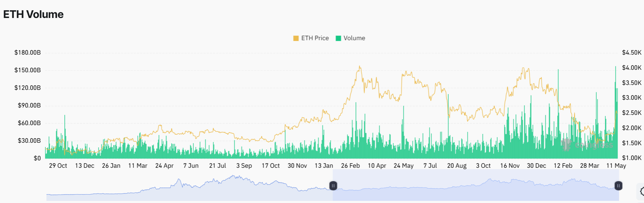644x203 pixels.
Task: Toggle the ETH Price series label
Action: [x=315, y=38]
